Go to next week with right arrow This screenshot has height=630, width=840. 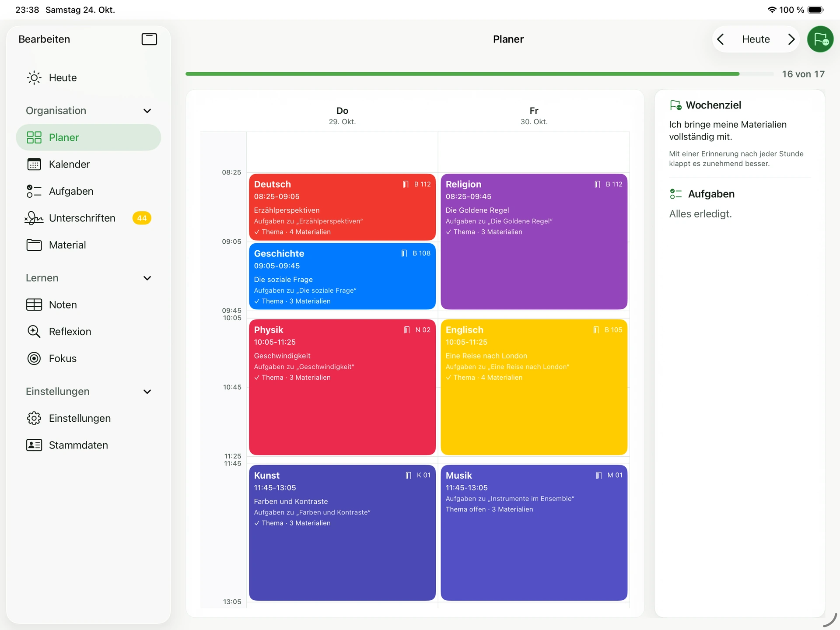coord(791,39)
